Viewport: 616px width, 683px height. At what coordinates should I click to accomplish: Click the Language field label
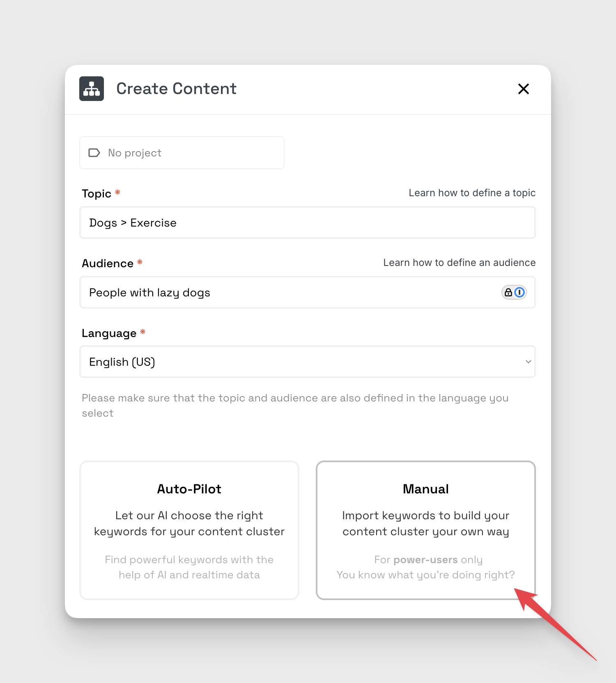(x=109, y=333)
